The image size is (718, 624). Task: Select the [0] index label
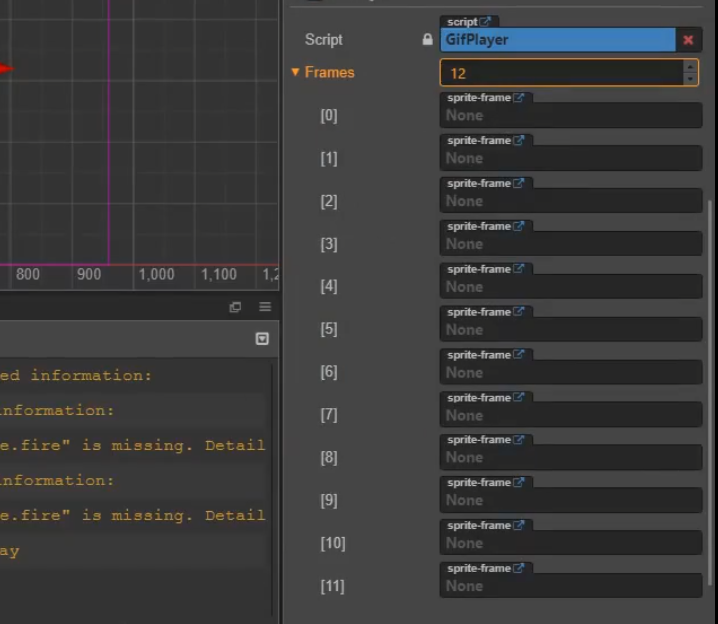[x=329, y=115]
